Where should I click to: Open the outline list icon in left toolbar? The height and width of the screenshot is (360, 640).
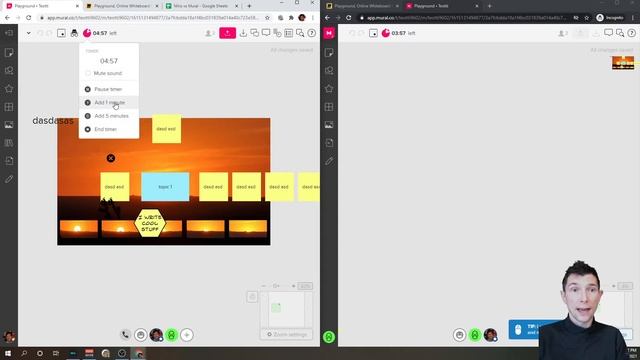point(289,33)
